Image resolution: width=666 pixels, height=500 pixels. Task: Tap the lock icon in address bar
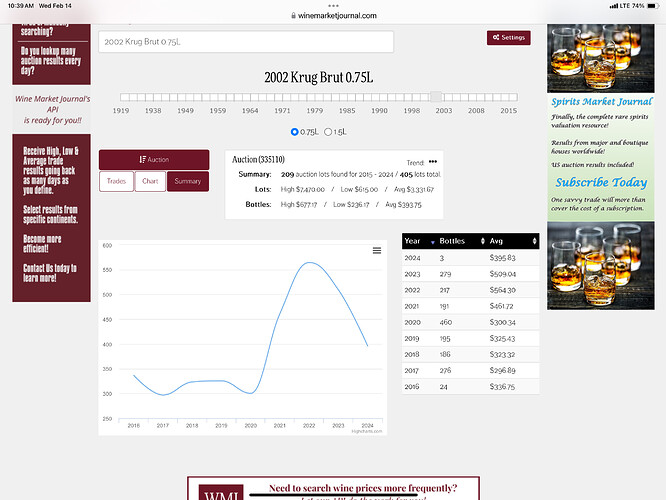point(293,16)
